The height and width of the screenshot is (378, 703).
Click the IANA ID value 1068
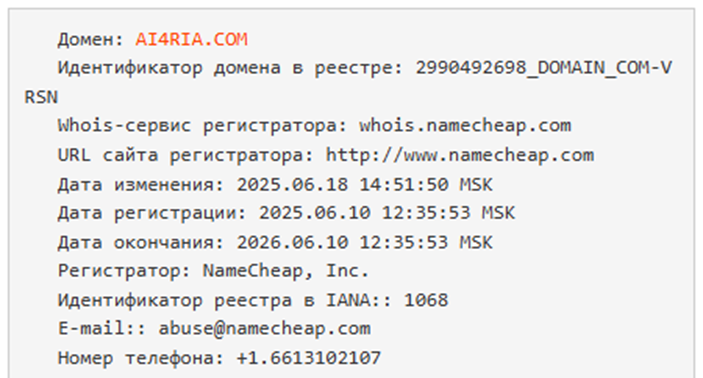coord(426,300)
